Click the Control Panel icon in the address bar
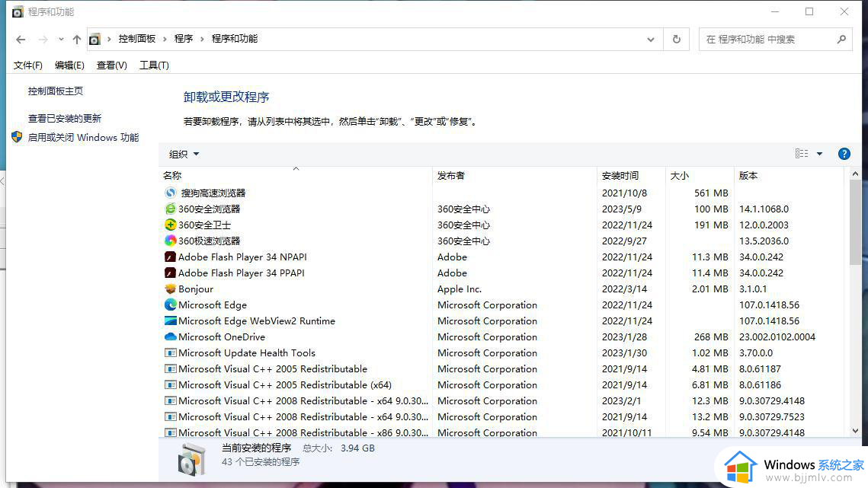The image size is (868, 488). point(94,40)
